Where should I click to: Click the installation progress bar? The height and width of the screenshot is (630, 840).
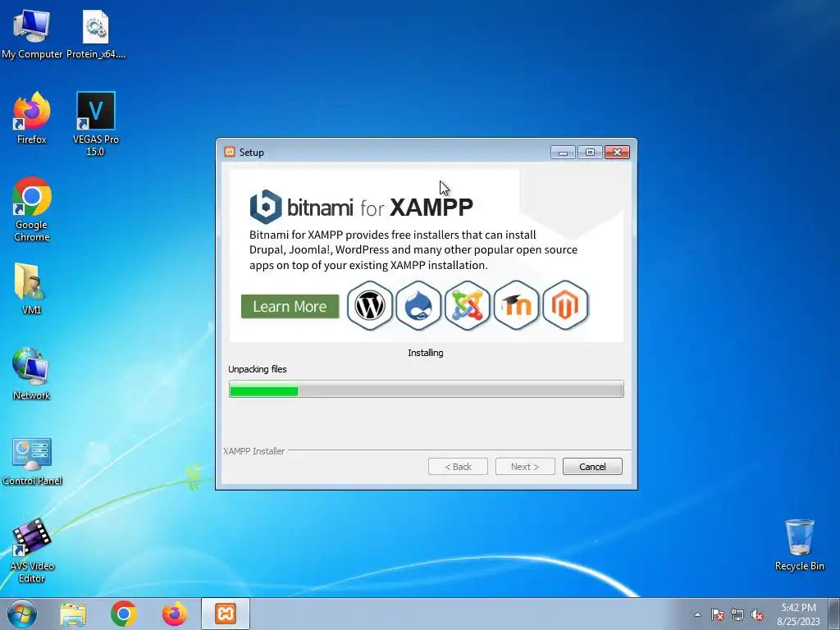click(427, 389)
